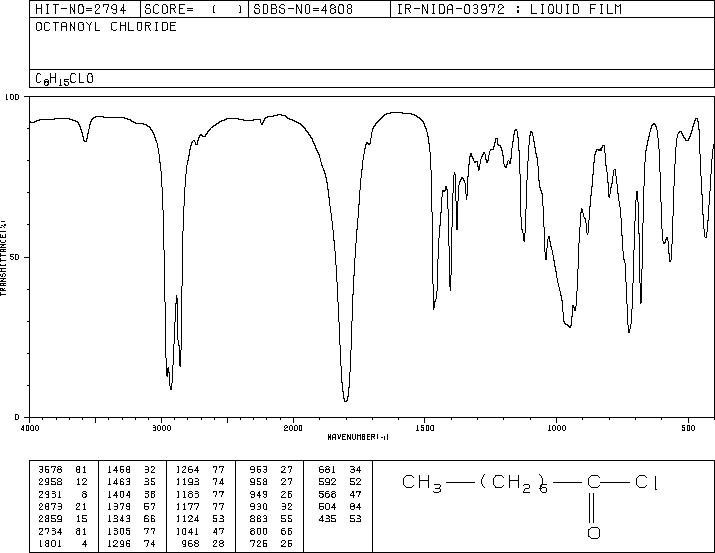Click the 4000 wavenumber axis label
Viewport: 715px width, 553px height.
click(x=30, y=428)
